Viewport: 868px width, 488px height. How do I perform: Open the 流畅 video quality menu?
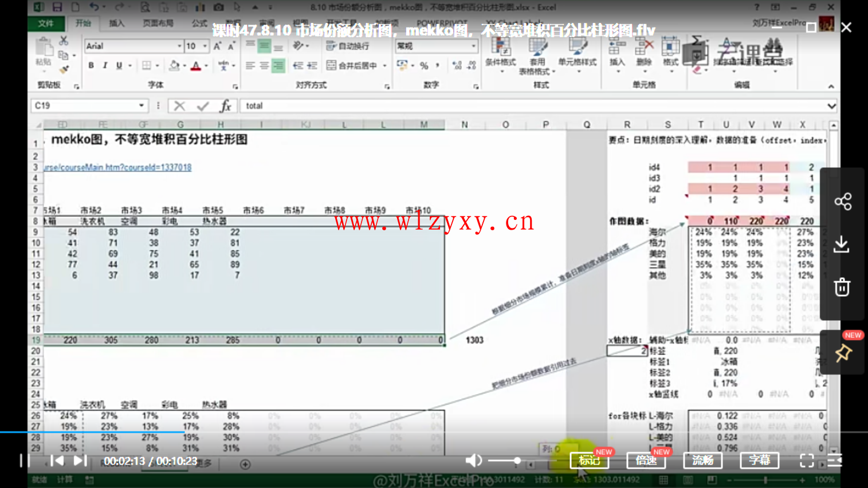pos(702,460)
